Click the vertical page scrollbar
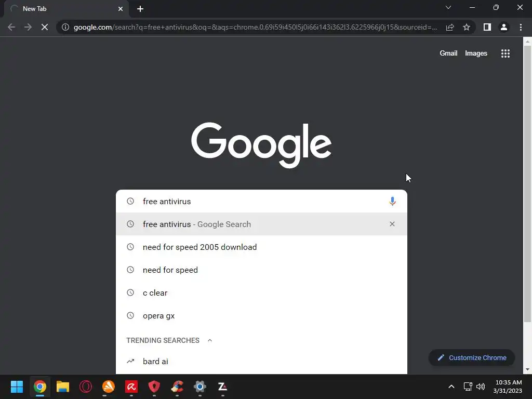The image size is (532, 399). pos(527,183)
